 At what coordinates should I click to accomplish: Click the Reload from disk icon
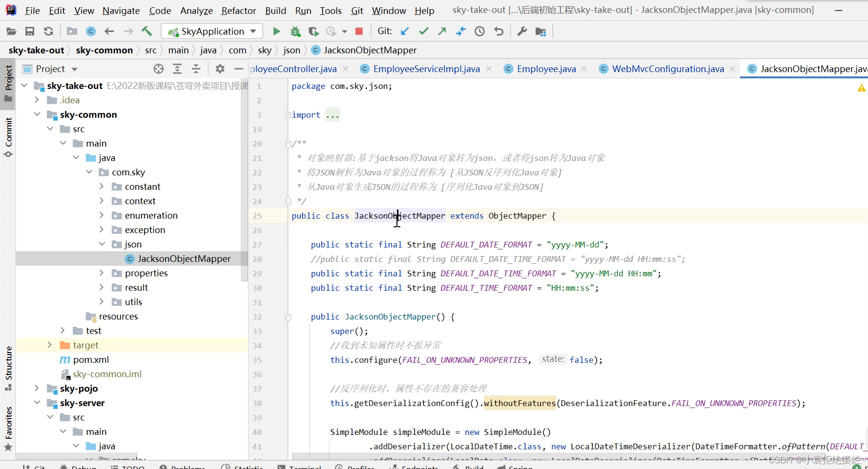tap(49, 31)
